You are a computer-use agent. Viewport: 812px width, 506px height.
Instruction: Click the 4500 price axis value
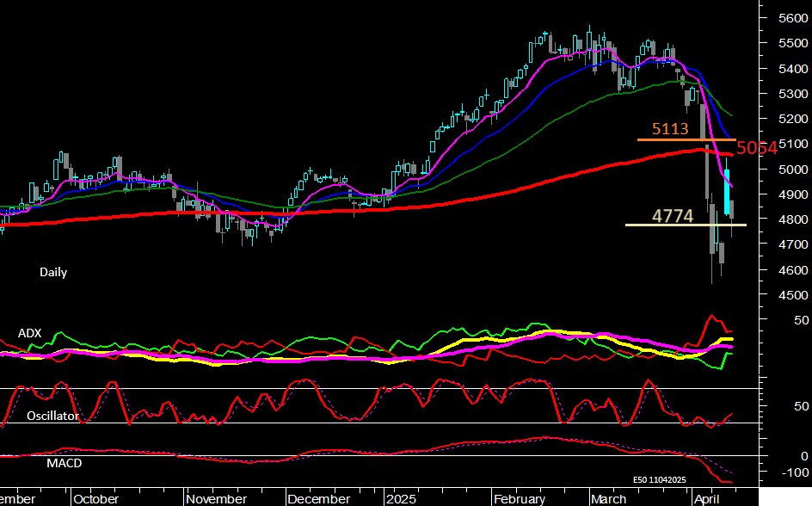[x=793, y=295]
